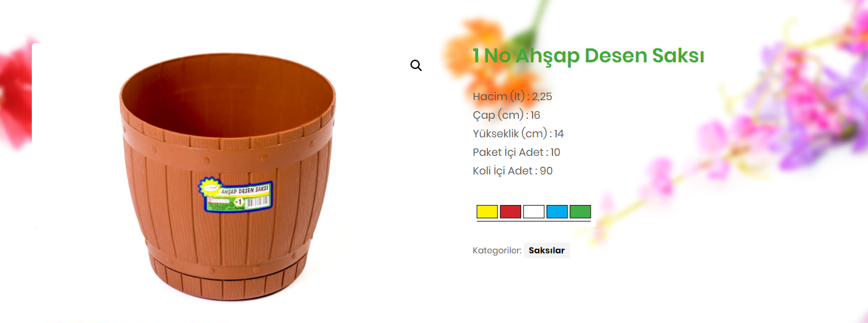This screenshot has height=323, width=868.
Task: Click the 'Koli İçi Adet : 90' line
Action: tap(513, 170)
